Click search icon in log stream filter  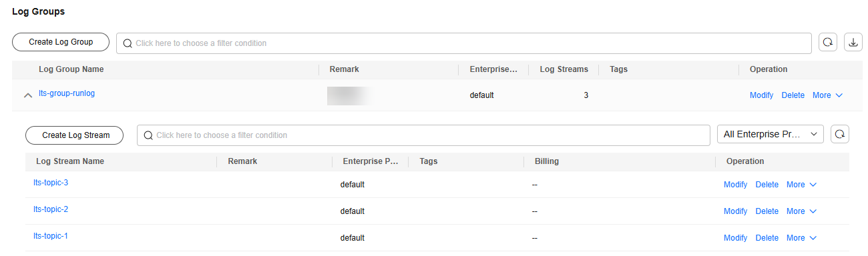click(148, 135)
